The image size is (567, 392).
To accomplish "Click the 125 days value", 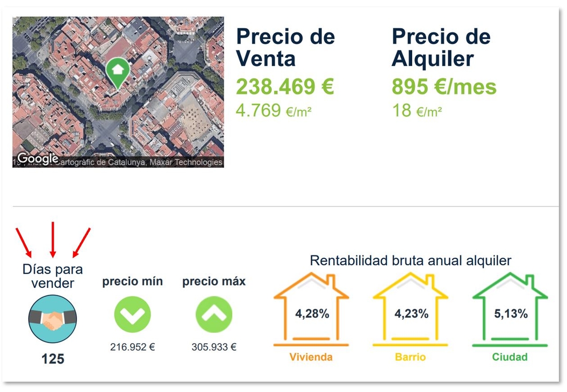I will (53, 359).
